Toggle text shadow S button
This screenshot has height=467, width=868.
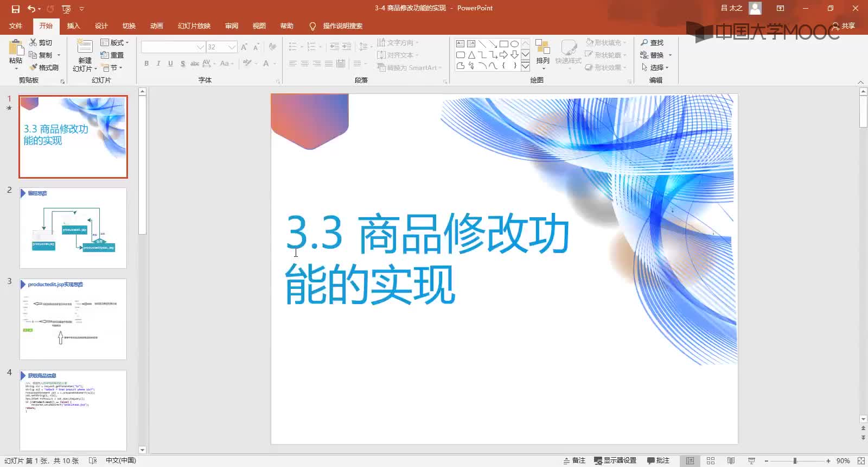click(183, 64)
